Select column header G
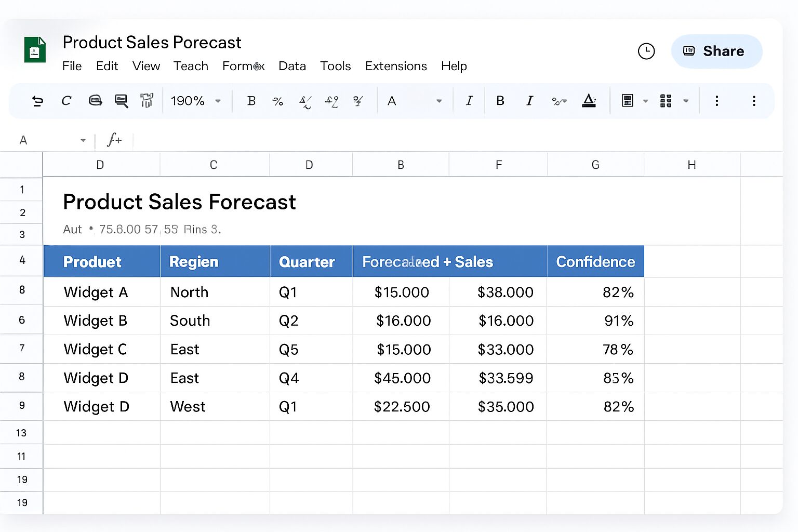Viewport: 798px width, 532px height. tap(595, 165)
